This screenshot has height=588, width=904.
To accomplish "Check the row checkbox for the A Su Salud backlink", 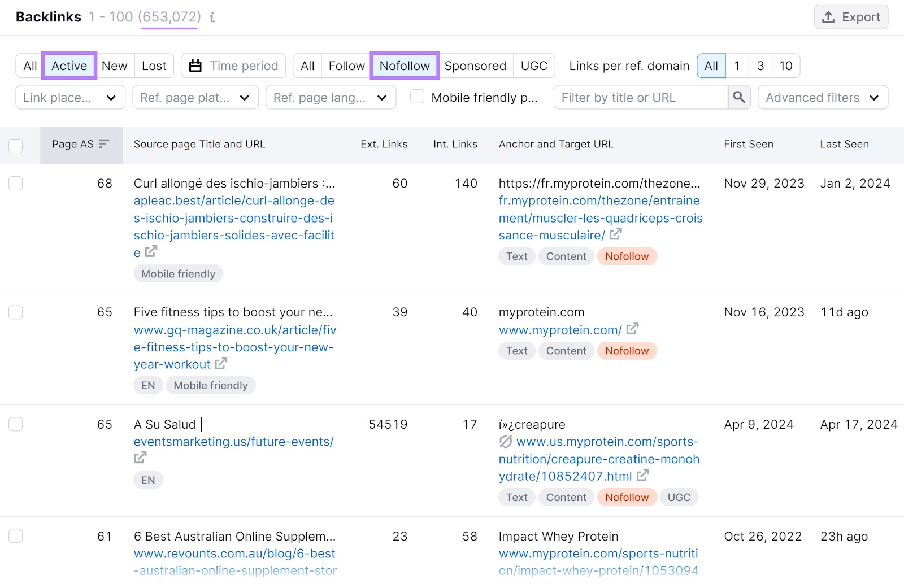I will (x=15, y=424).
